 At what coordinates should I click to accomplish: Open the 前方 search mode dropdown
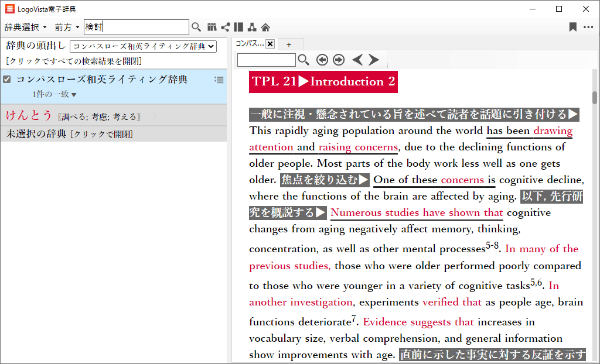click(x=67, y=28)
